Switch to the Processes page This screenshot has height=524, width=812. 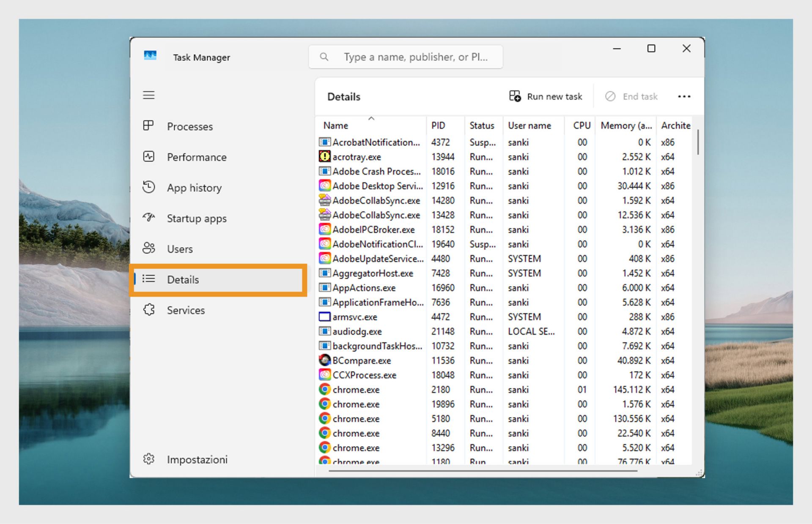189,126
